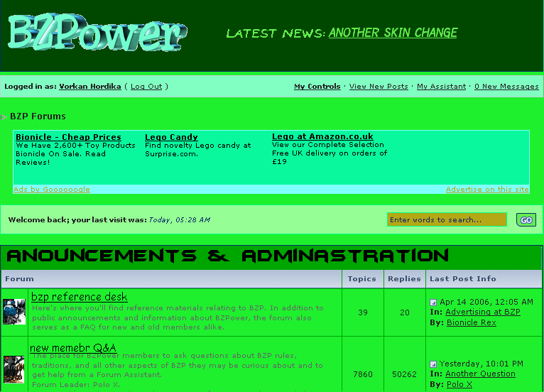
Task: Focus the search words input field
Action: 447,219
